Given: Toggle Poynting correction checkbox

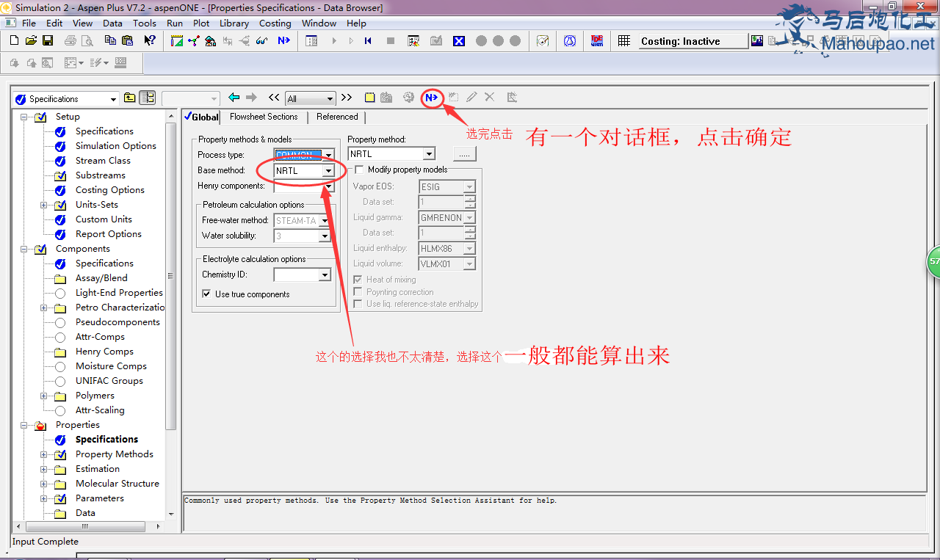Looking at the screenshot, I should [x=358, y=292].
